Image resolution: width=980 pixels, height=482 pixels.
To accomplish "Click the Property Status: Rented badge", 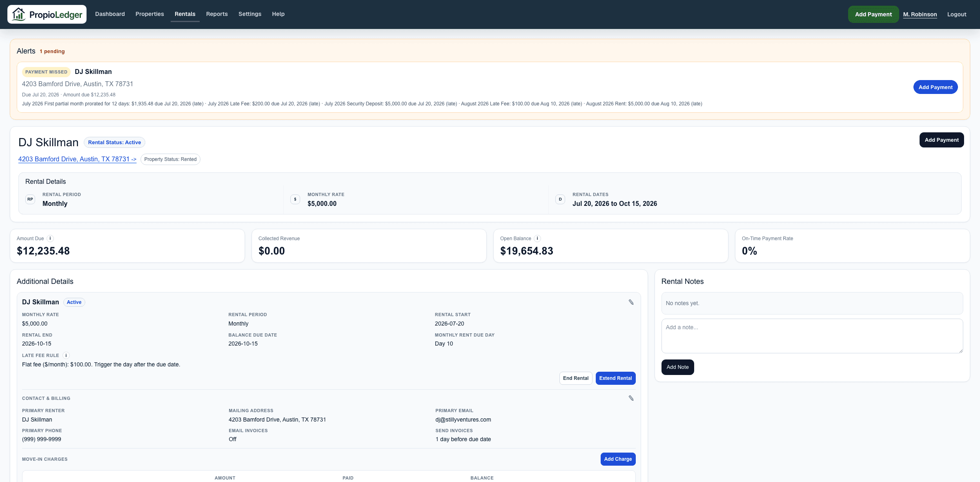I will coord(170,159).
